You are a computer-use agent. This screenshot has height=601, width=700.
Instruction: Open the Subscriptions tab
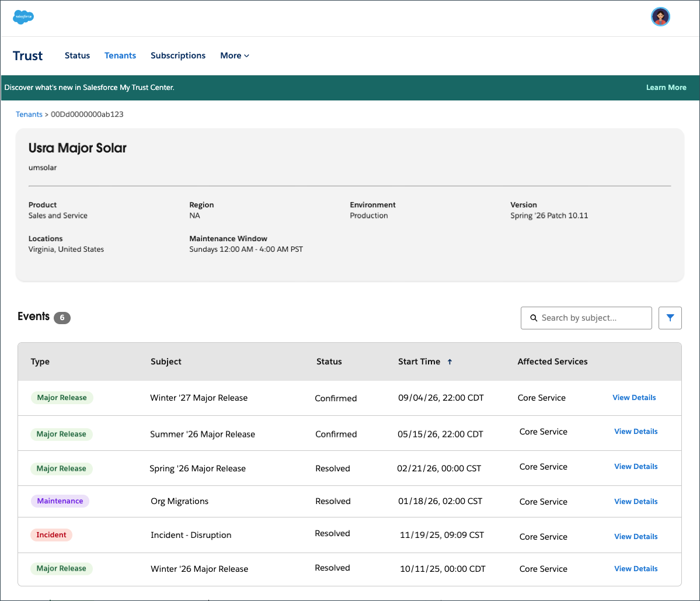coord(178,55)
